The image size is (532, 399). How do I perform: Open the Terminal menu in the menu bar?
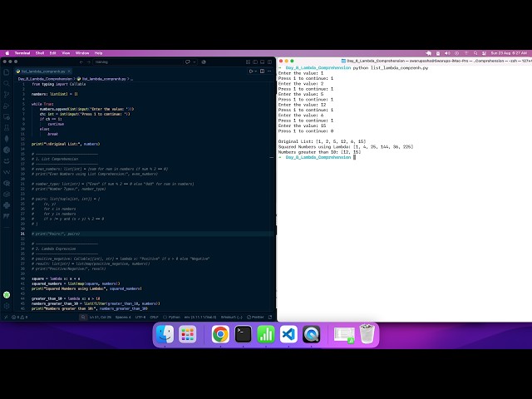pyautogui.click(x=22, y=53)
